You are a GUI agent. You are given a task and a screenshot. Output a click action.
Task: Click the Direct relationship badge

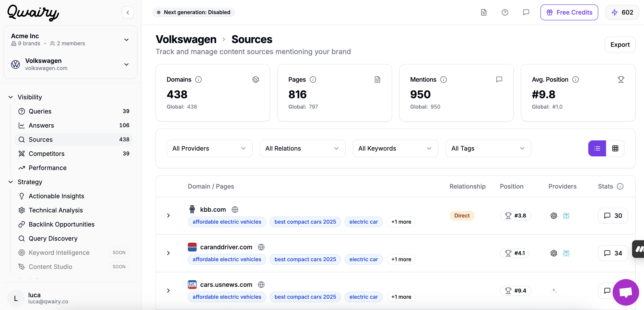[462, 215]
